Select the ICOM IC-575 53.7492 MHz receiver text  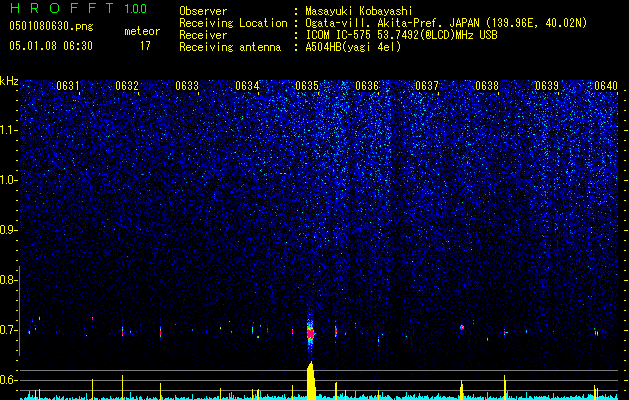[401, 35]
